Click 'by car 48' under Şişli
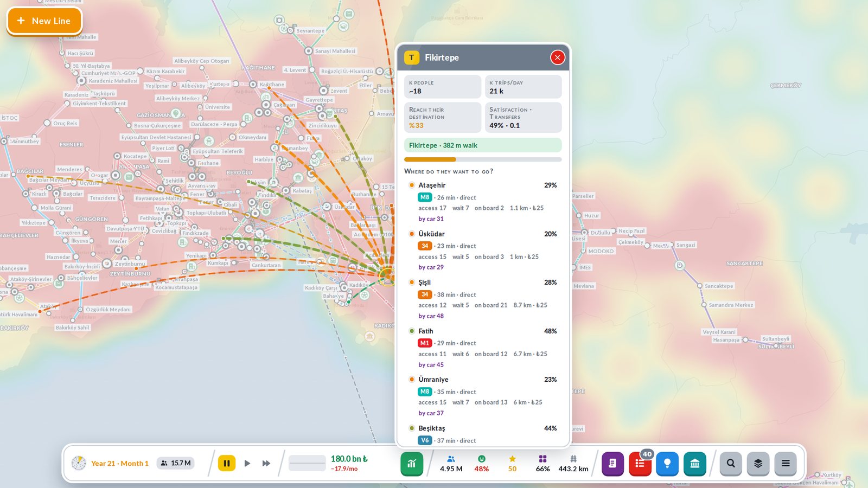 pos(431,316)
